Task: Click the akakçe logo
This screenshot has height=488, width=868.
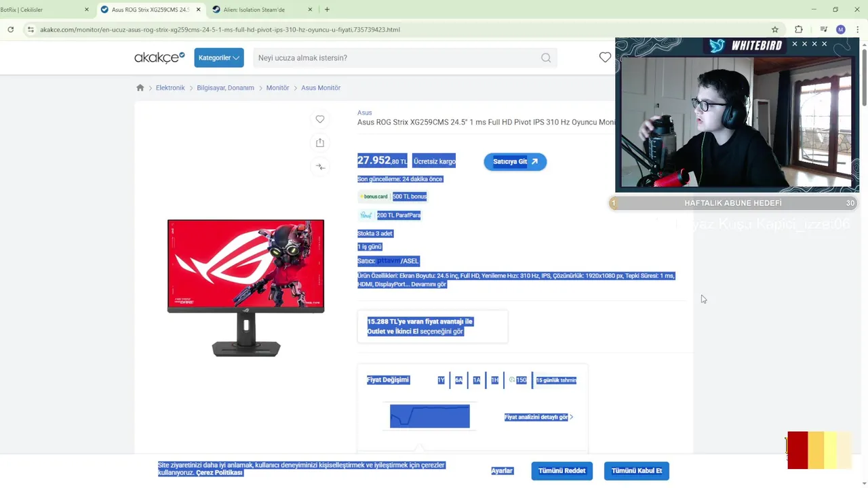Action: coord(159,58)
